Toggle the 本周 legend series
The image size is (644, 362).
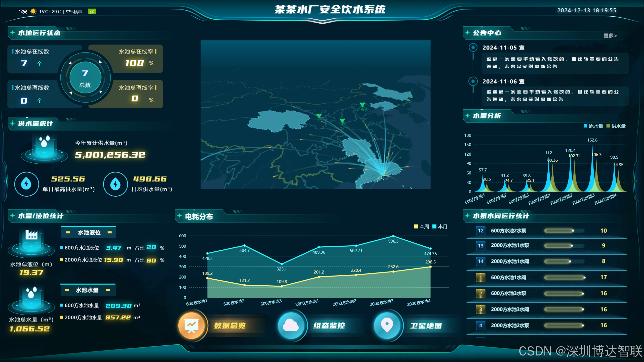(x=422, y=227)
